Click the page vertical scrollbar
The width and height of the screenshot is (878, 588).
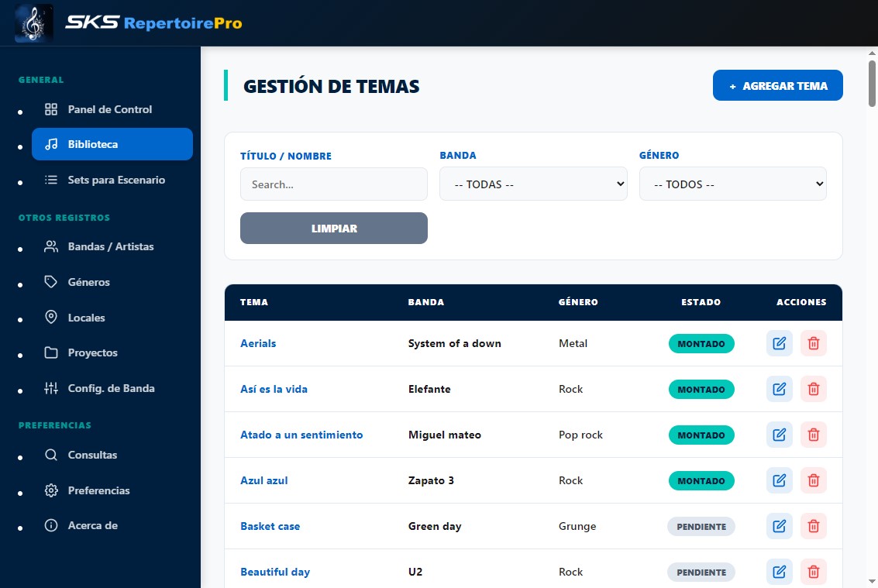pyautogui.click(x=872, y=310)
